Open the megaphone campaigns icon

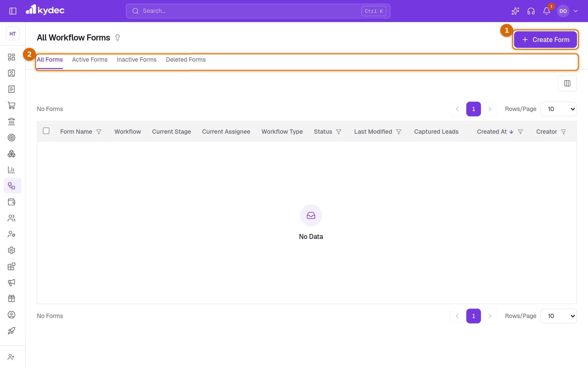point(11,282)
